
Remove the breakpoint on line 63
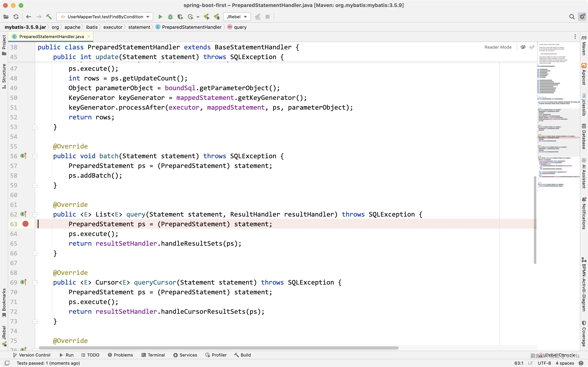(25, 224)
